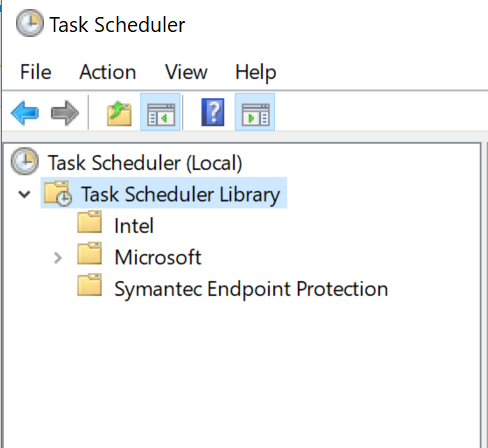Select the Microsoft folder in tree
The width and height of the screenshot is (488, 448).
[x=158, y=257]
